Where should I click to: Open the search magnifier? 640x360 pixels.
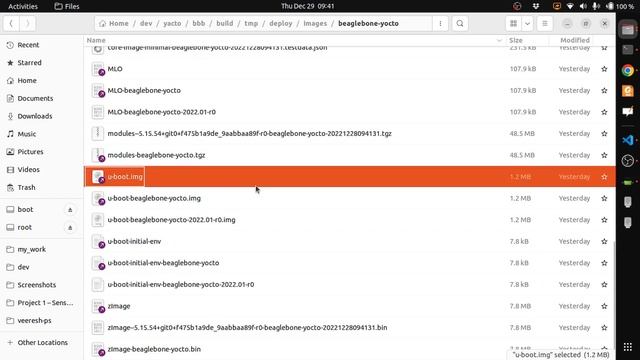pyautogui.click(x=460, y=23)
